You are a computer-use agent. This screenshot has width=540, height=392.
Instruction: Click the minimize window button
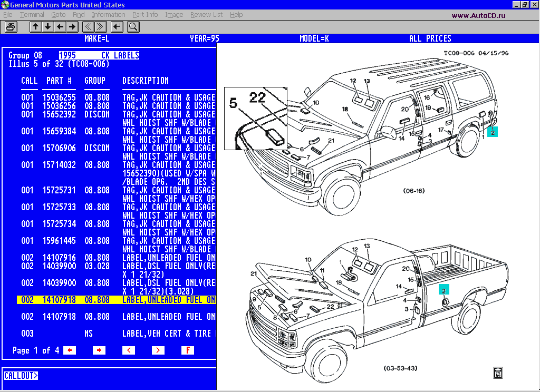(516, 4)
